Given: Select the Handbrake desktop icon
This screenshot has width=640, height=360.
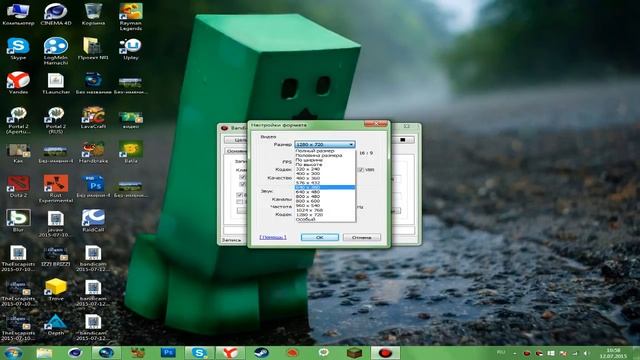Looking at the screenshot, I should (x=93, y=152).
